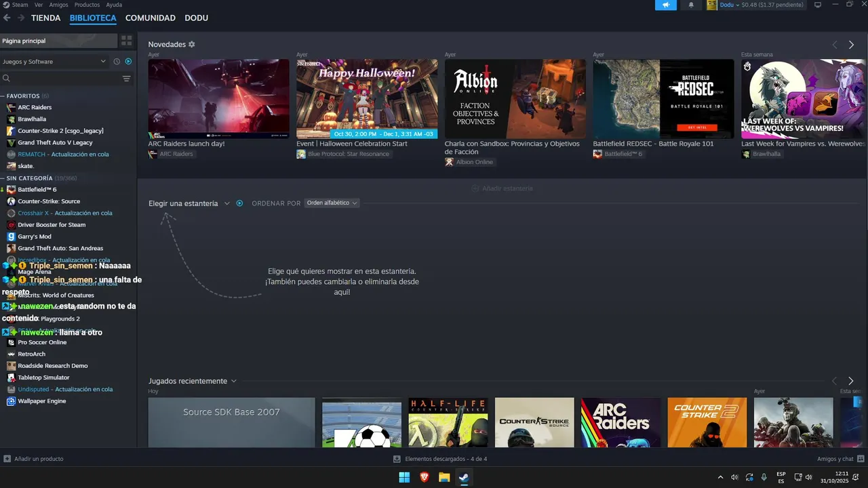The image size is (868, 488).
Task: Click the library search magnifier icon
Action: [x=7, y=79]
